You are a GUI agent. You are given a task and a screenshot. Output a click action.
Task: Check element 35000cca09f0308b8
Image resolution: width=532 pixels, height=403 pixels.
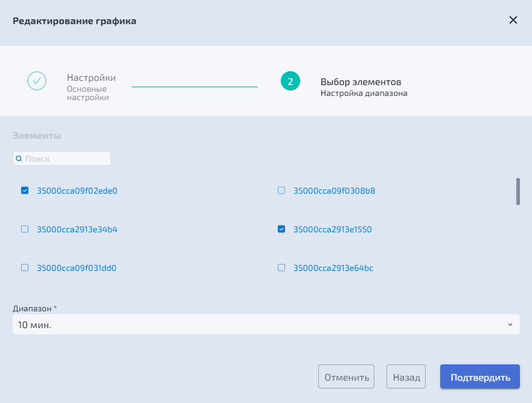pyautogui.click(x=281, y=191)
